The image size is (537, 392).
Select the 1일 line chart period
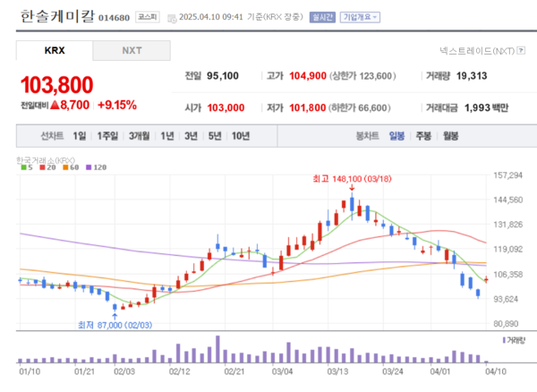[79, 136]
